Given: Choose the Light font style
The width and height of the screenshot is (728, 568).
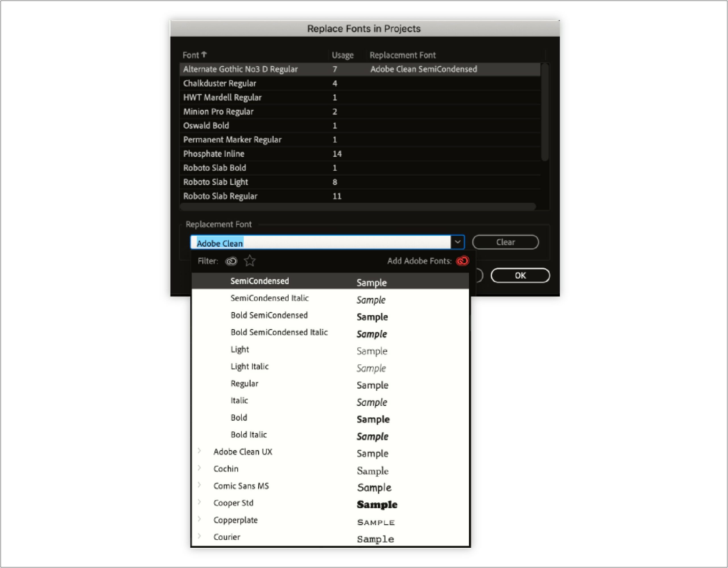Looking at the screenshot, I should coord(330,349).
